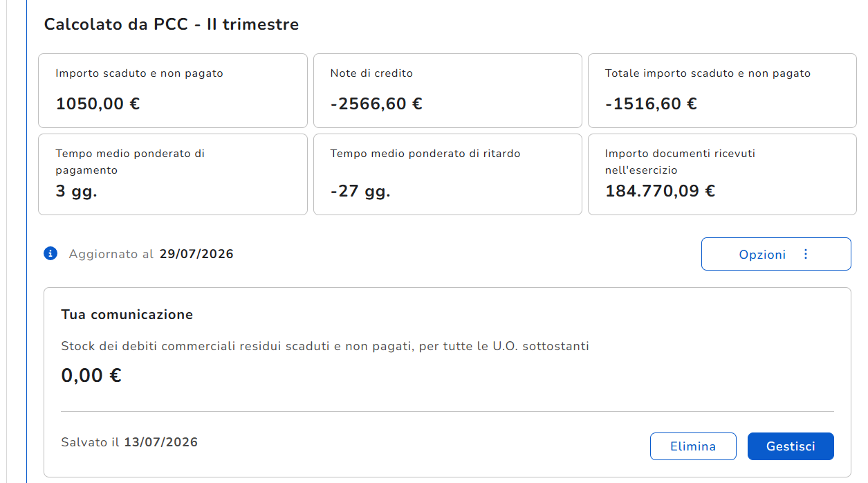Click the 184.770,09 € amount value
This screenshot has width=868, height=483.
[661, 191]
